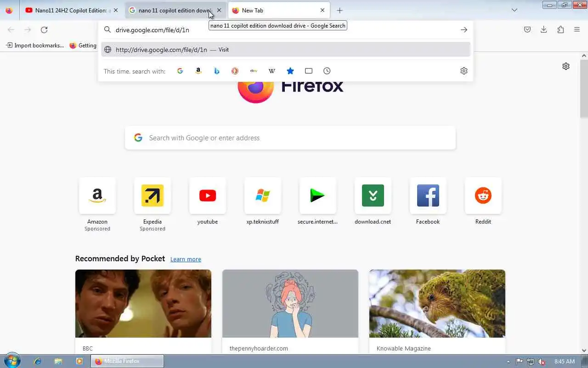
Task: Open the Downloads panel
Action: (x=544, y=29)
